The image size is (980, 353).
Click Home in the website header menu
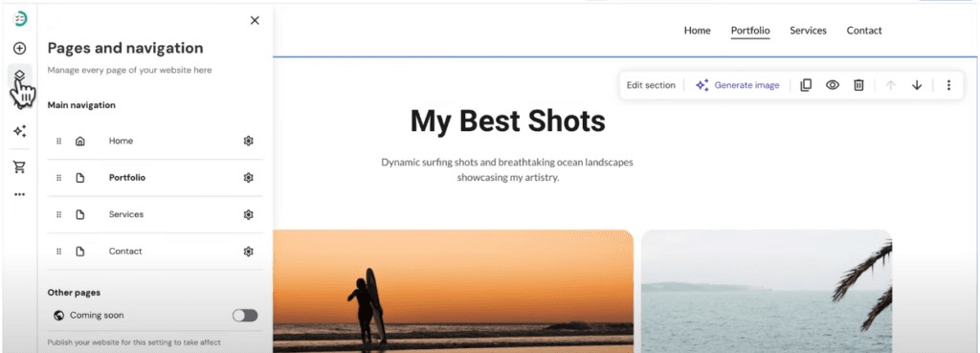(697, 31)
